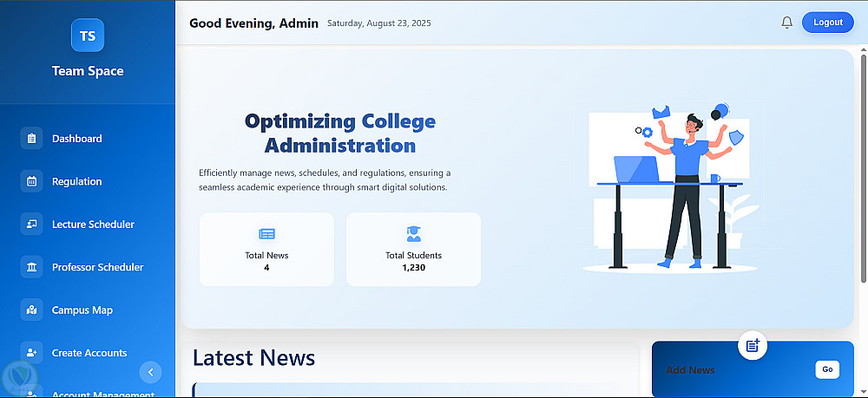The width and height of the screenshot is (868, 398).
Task: Click the 'Good Evening, Admin' greeting
Action: coord(253,23)
